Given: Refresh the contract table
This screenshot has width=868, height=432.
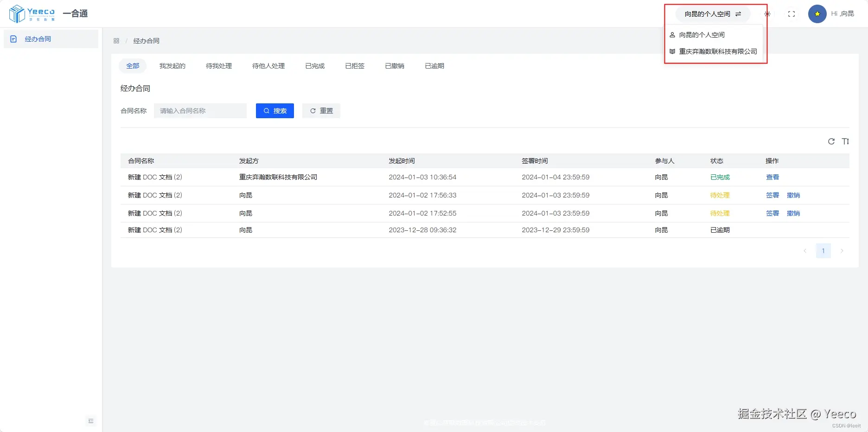Looking at the screenshot, I should [831, 141].
